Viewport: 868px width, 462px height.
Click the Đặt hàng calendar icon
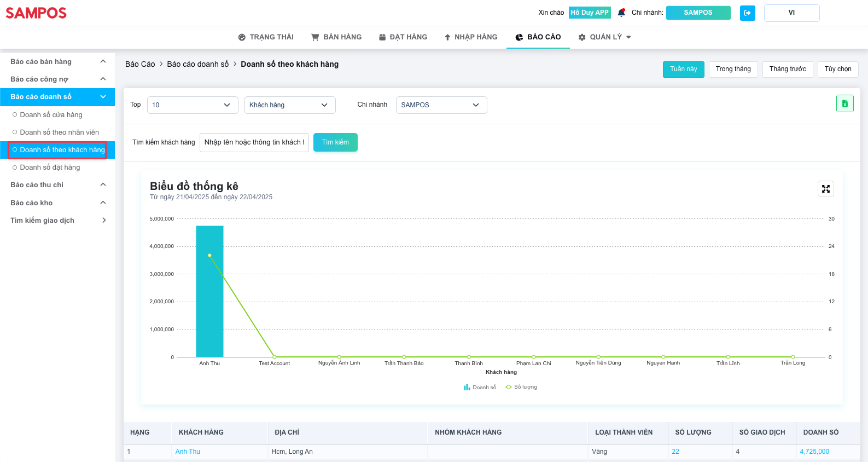(x=382, y=37)
